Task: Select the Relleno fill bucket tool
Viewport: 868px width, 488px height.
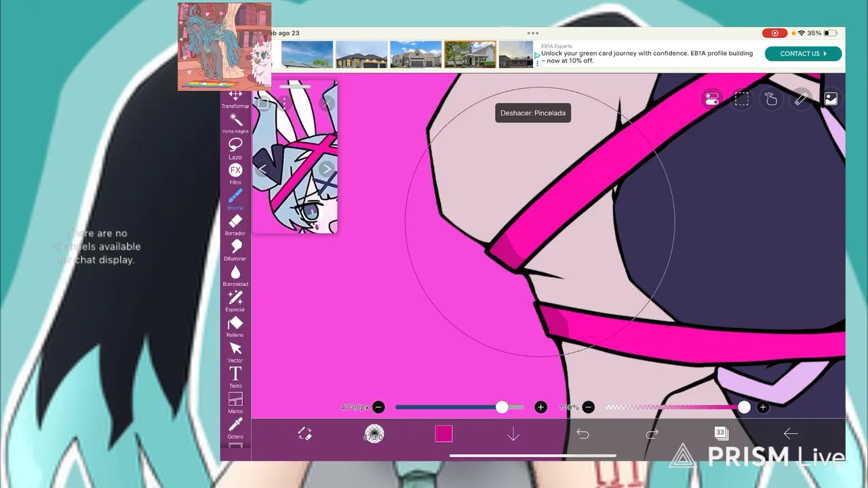Action: [x=235, y=326]
